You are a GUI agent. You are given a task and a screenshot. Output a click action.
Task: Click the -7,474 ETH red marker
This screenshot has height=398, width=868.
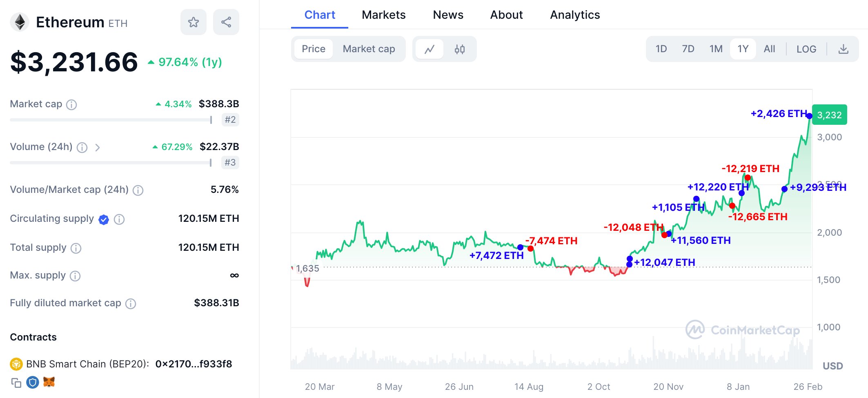[530, 248]
